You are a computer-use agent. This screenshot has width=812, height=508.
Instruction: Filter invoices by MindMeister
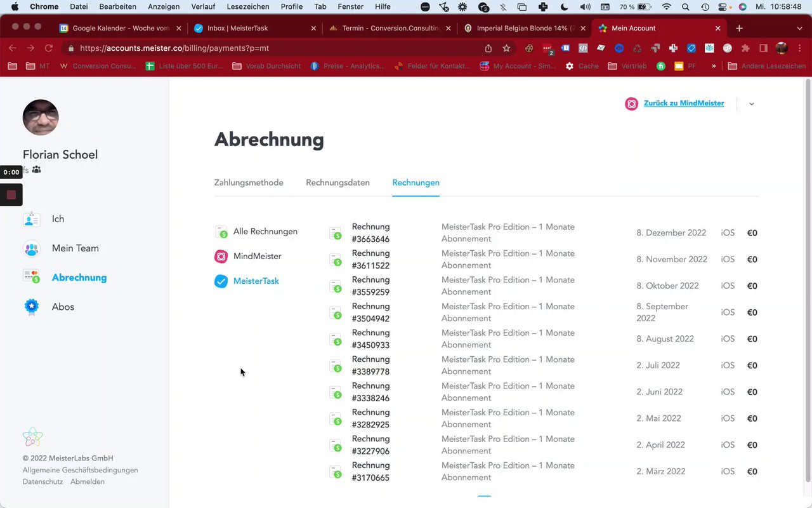point(257,256)
